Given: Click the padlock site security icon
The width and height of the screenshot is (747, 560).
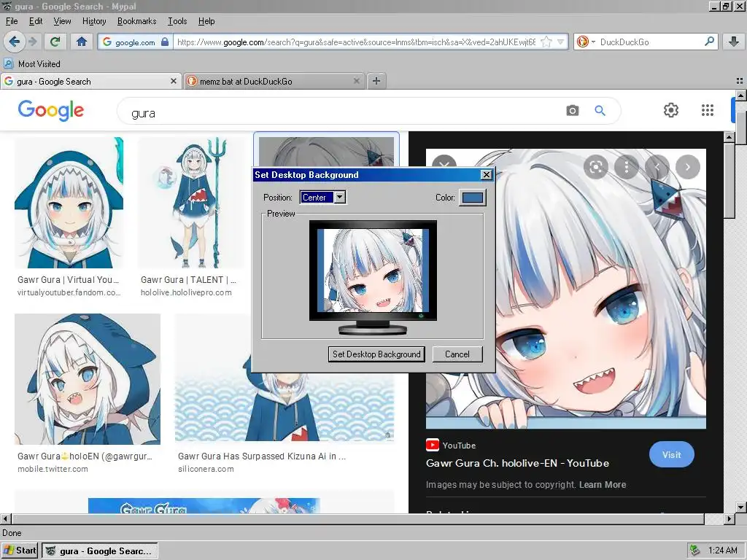Looking at the screenshot, I should pyautogui.click(x=165, y=42).
